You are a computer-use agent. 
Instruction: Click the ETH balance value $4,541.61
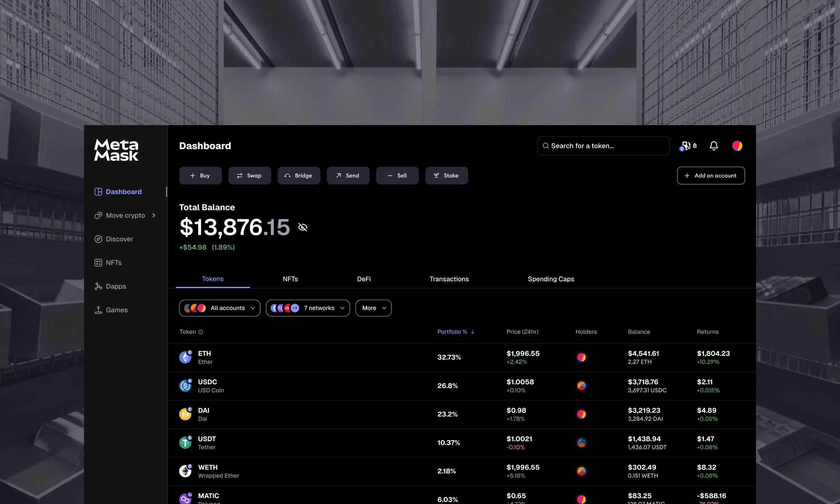643,354
